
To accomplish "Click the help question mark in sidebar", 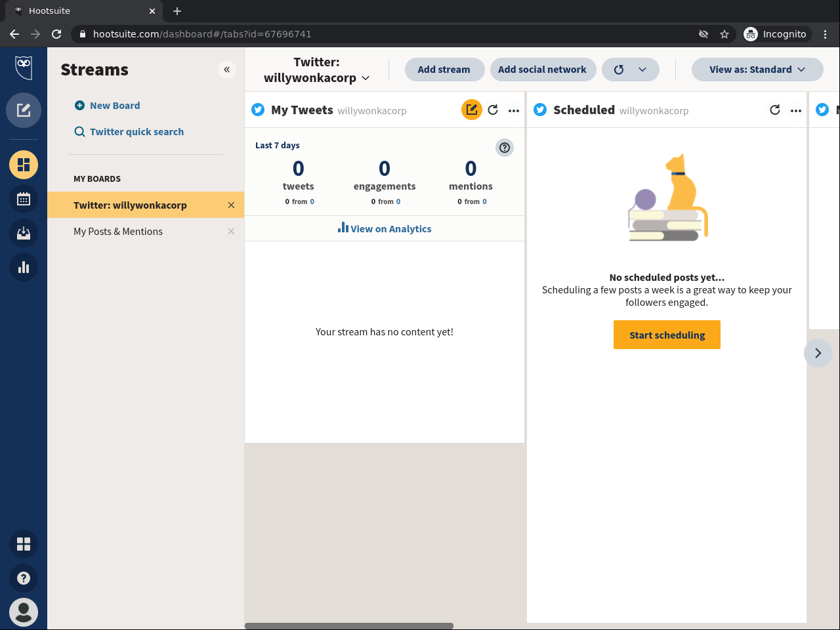I will click(24, 578).
